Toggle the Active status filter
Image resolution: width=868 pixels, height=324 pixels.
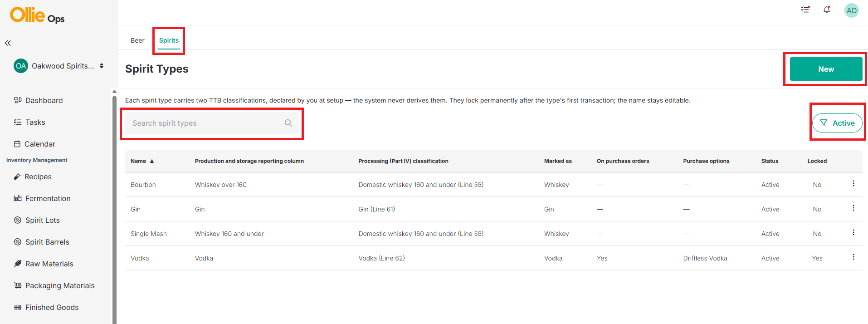(837, 123)
